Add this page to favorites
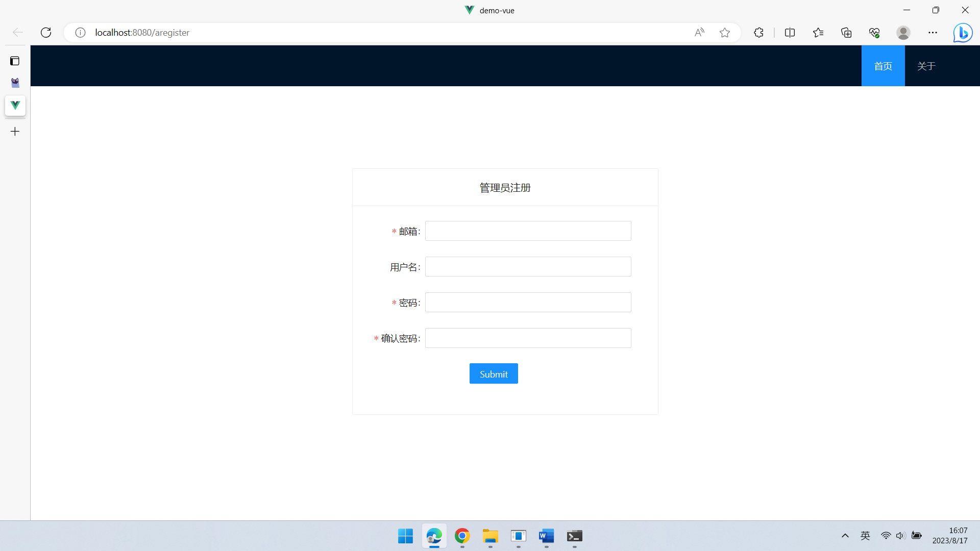This screenshot has width=980, height=551. pyautogui.click(x=725, y=33)
